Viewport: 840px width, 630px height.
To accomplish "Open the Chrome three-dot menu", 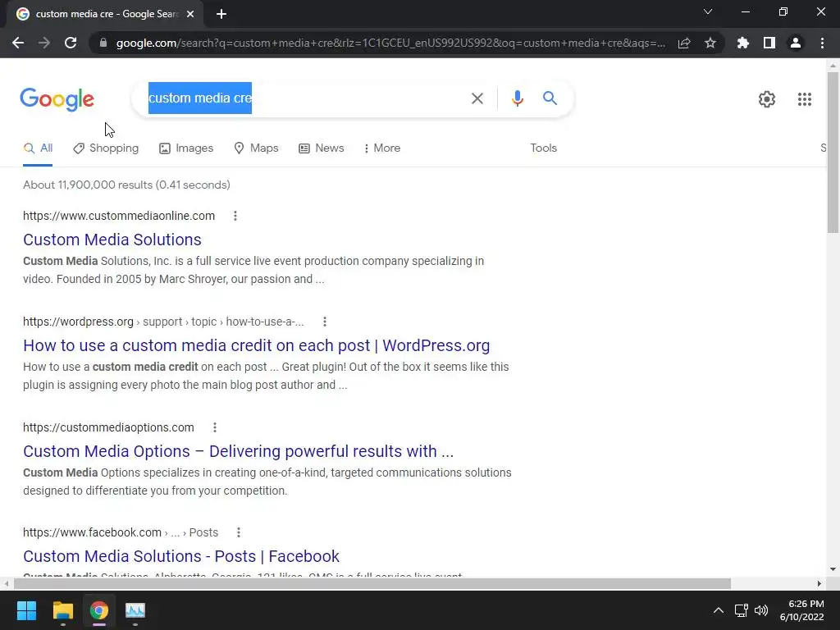I will pos(822,43).
